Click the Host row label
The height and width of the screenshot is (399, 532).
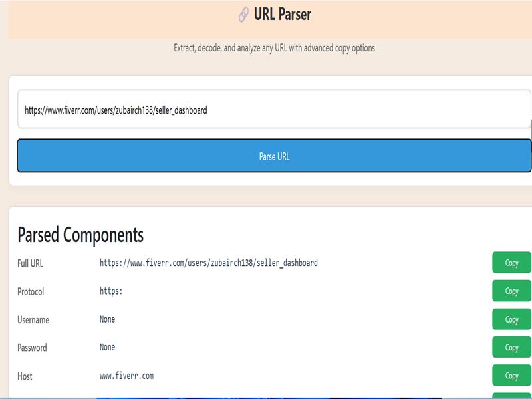click(25, 376)
